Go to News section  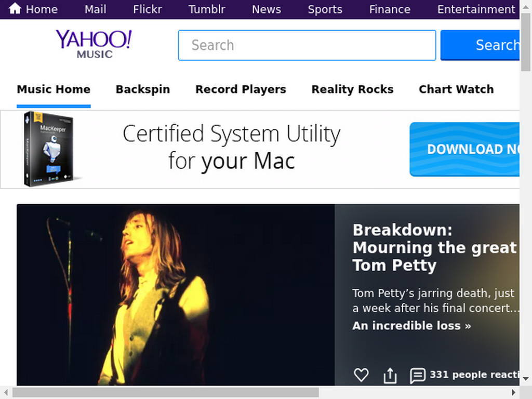coord(267,9)
